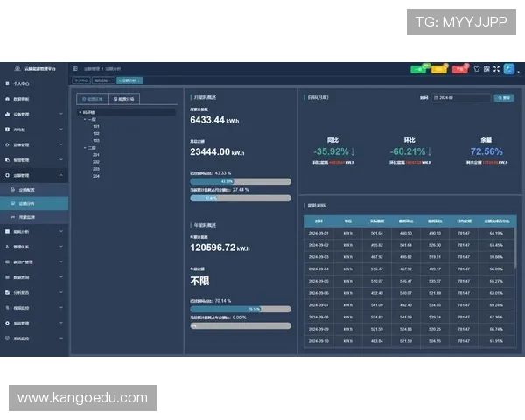525x420 pixels.
Task: Click the red alert badge button
Action: pyautogui.click(x=460, y=68)
